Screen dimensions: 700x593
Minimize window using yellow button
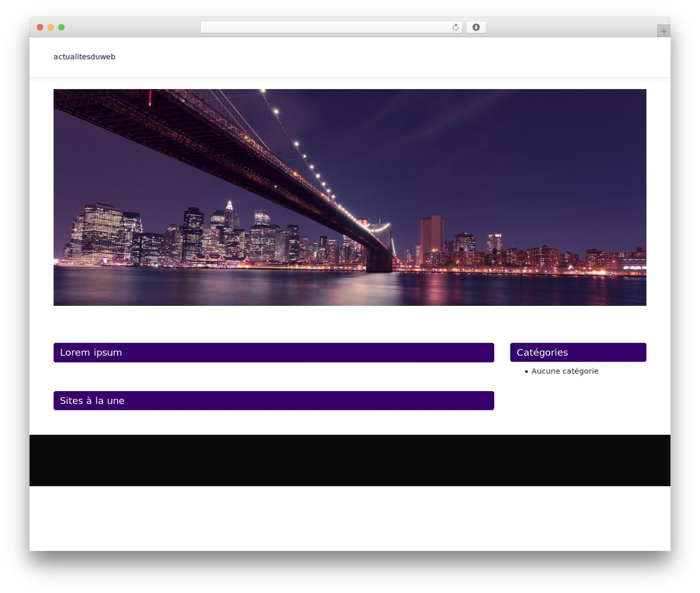(51, 27)
